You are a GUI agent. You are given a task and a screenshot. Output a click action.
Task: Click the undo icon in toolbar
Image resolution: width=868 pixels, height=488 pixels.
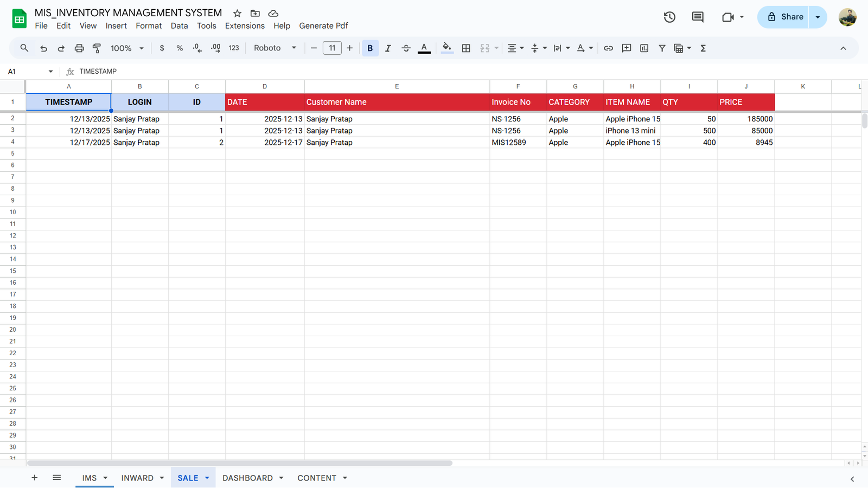pyautogui.click(x=43, y=48)
